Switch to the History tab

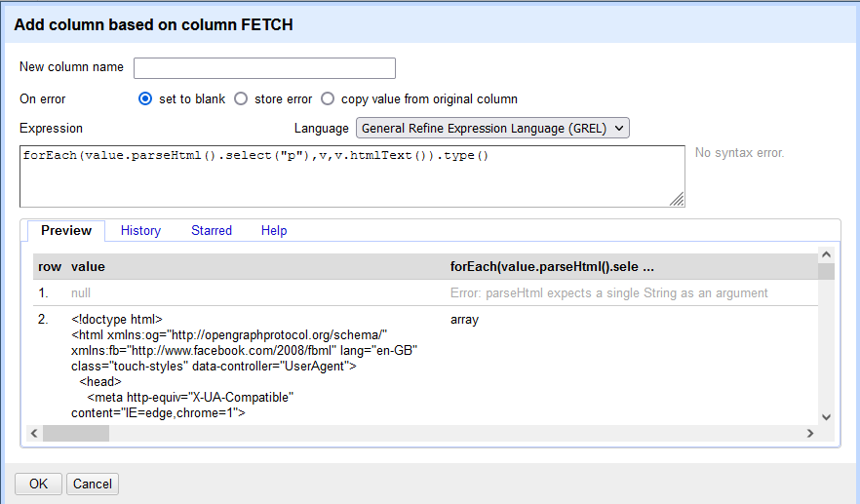pyautogui.click(x=140, y=230)
